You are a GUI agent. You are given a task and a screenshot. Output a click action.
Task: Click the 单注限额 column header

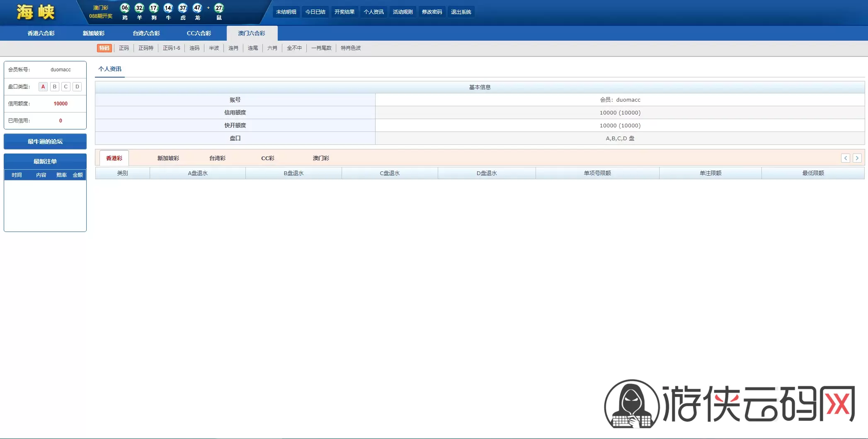[710, 173]
